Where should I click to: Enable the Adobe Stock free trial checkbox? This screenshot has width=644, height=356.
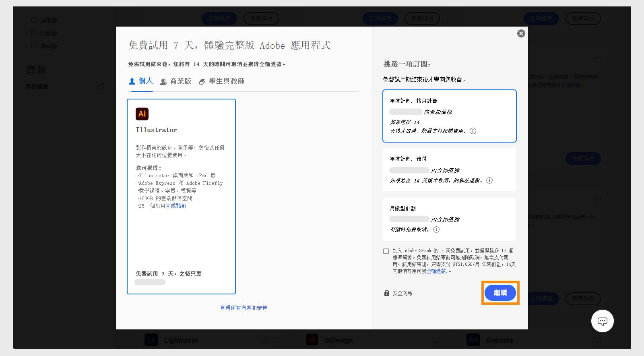(x=386, y=251)
